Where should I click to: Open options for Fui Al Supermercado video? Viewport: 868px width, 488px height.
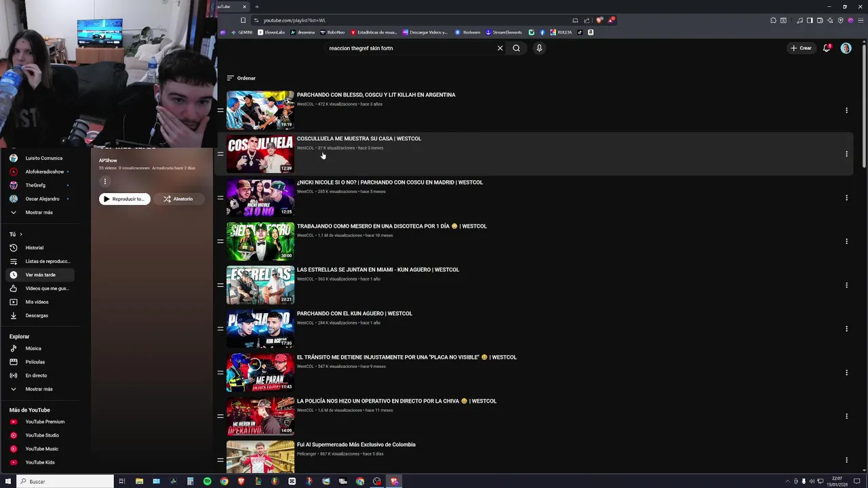pos(846,460)
